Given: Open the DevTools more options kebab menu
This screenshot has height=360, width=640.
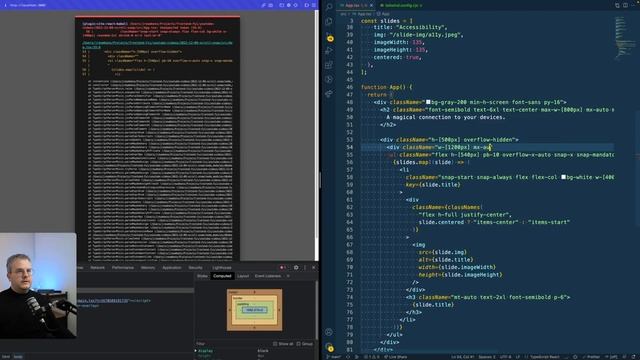Looking at the screenshot, I should 305,267.
